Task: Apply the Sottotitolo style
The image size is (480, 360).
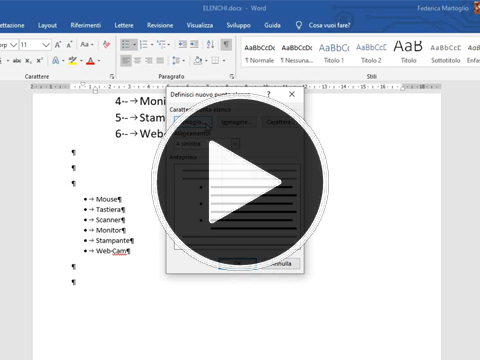Action: point(446,53)
